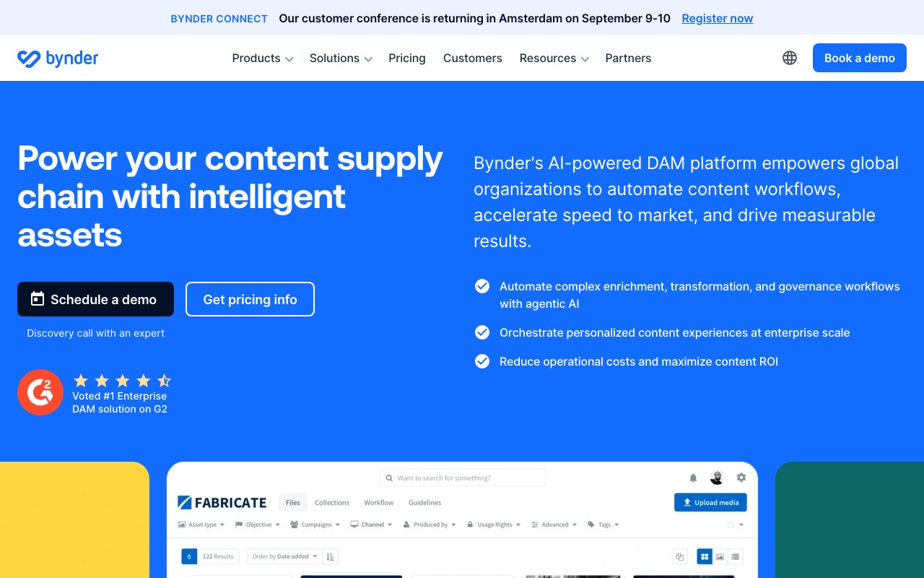Click the 'Want to search for something?' field
This screenshot has width=924, height=578.
pyautogui.click(x=462, y=478)
